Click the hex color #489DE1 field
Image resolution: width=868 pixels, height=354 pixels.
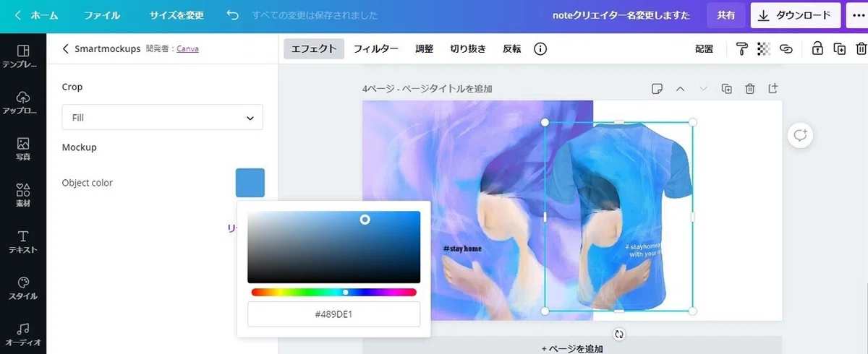(333, 314)
